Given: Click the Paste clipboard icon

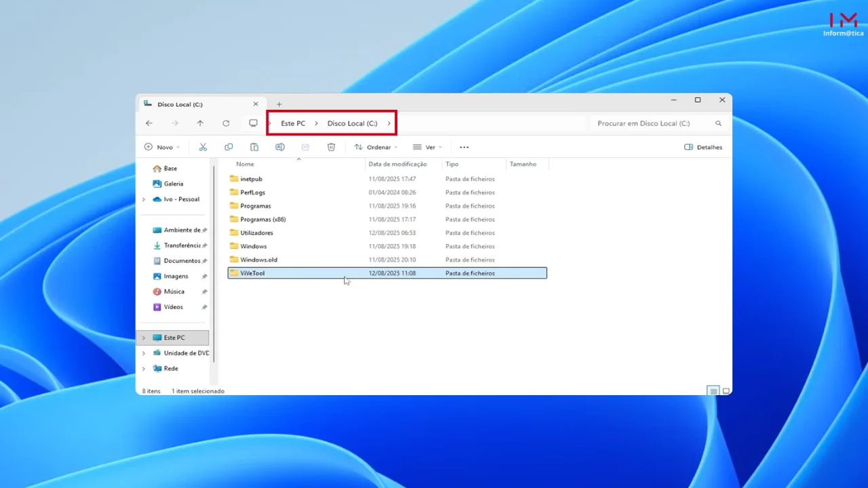Looking at the screenshot, I should coord(254,147).
